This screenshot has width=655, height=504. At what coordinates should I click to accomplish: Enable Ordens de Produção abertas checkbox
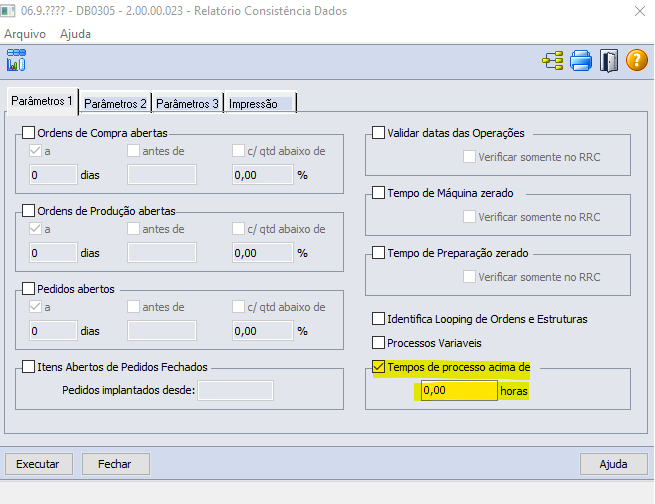click(x=28, y=211)
